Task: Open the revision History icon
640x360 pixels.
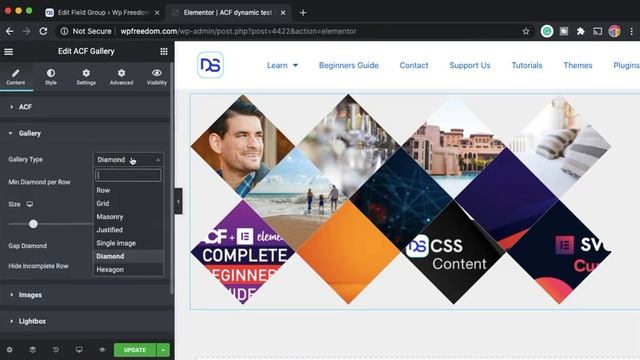Action: coord(56,350)
